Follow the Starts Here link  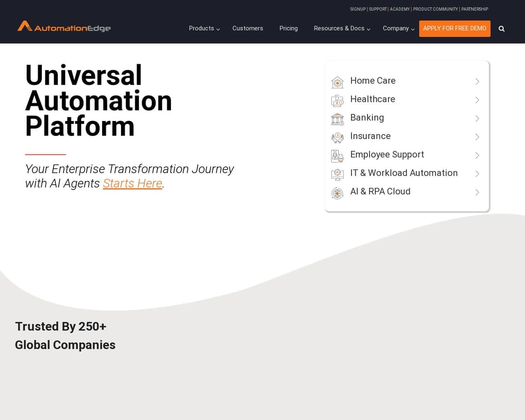pos(132,183)
